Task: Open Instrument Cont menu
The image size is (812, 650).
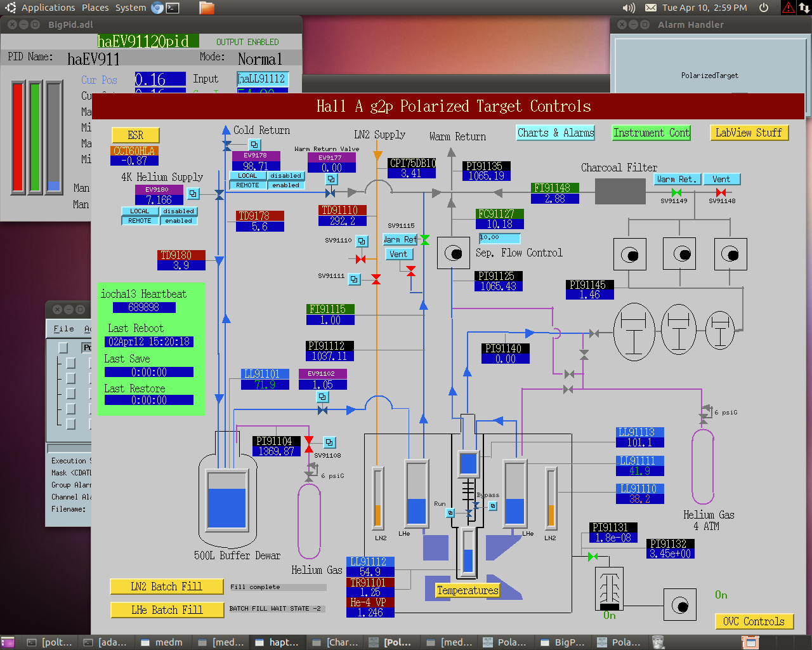Action: click(651, 133)
